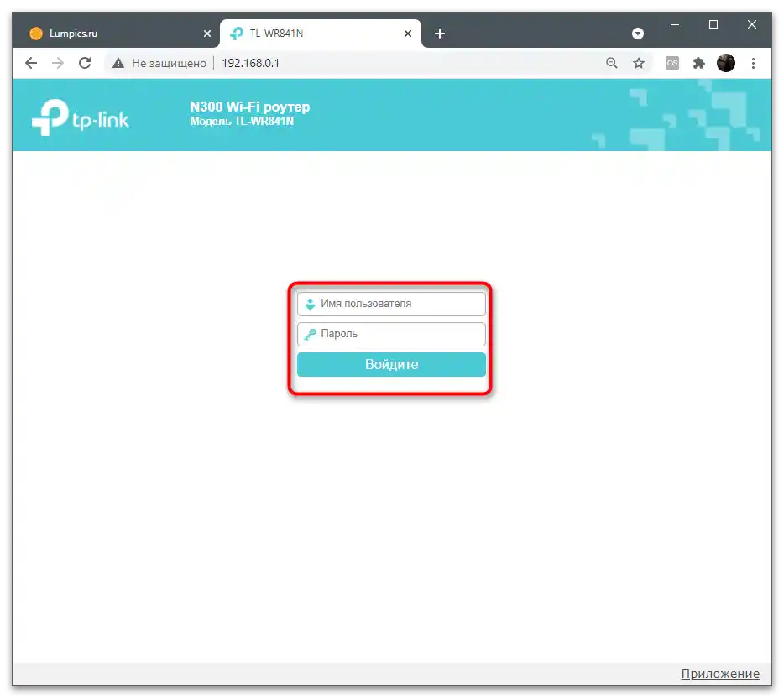784x698 pixels.
Task: Open the Chrome profile avatar
Action: click(x=725, y=63)
